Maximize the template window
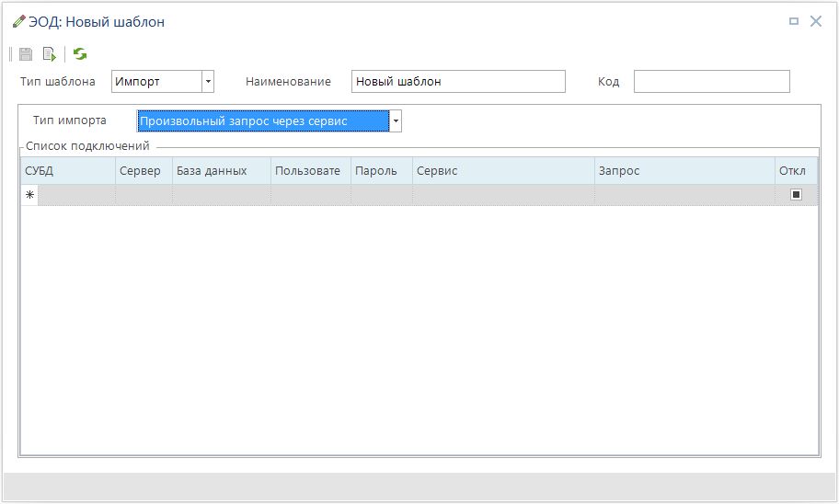The height and width of the screenshot is (504, 839). point(794,21)
